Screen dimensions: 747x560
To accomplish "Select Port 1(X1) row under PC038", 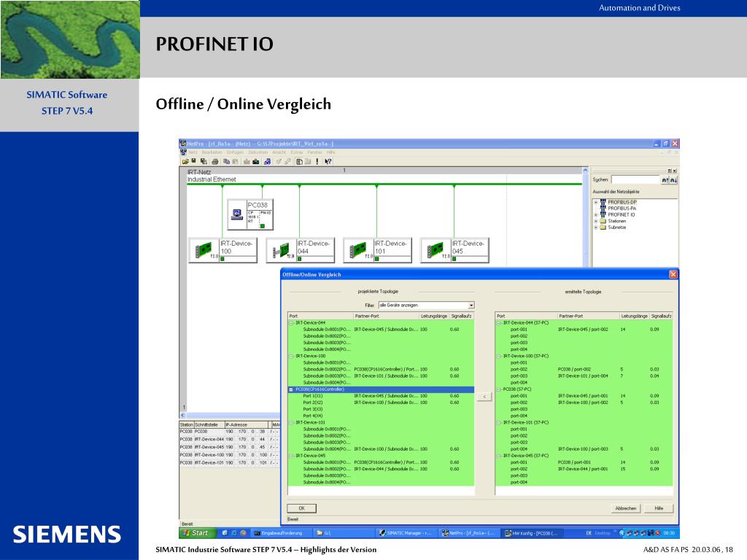I will point(381,396).
